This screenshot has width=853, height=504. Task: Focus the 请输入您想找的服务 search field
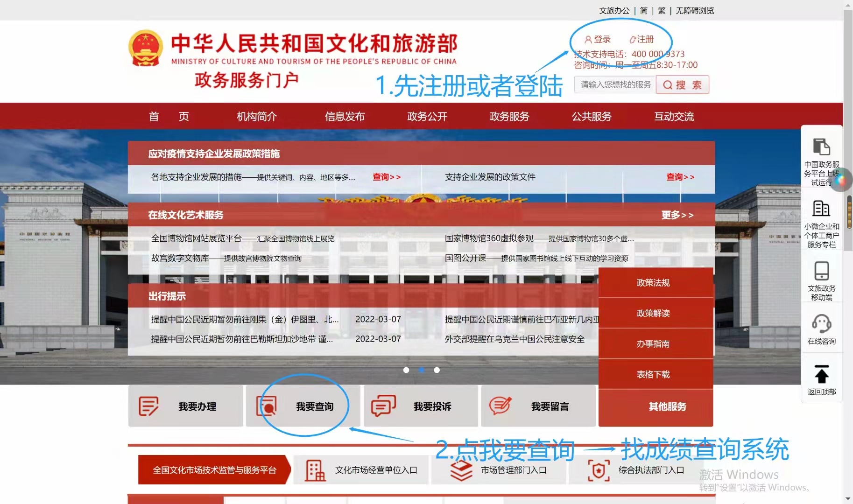coord(615,85)
